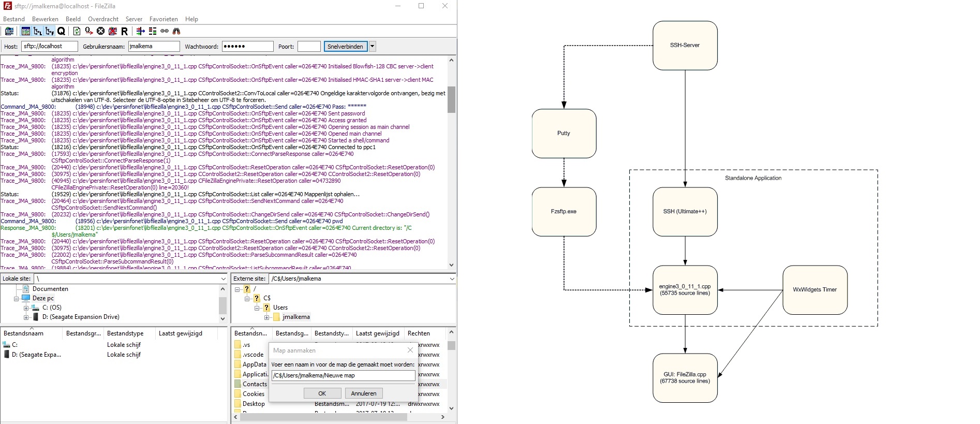980x424 pixels.
Task: Click the .vs folder icon in remote list
Action: (x=237, y=345)
